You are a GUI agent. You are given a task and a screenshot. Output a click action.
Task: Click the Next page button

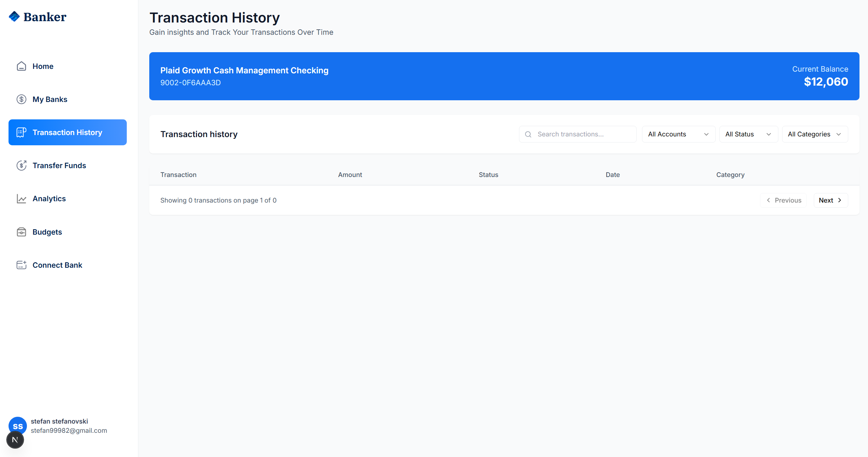pyautogui.click(x=831, y=200)
